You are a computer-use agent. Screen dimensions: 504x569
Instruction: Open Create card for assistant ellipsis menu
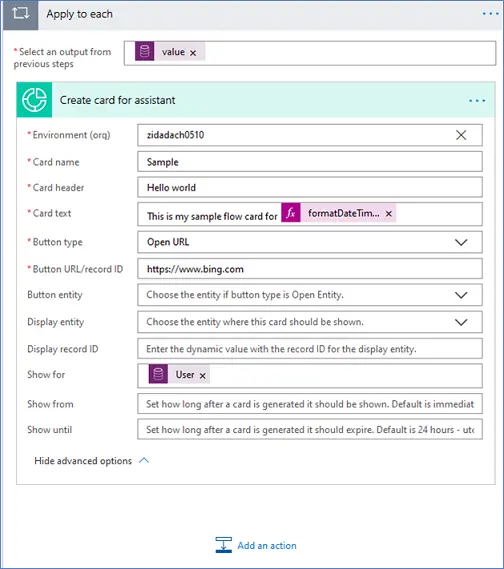pyautogui.click(x=477, y=101)
